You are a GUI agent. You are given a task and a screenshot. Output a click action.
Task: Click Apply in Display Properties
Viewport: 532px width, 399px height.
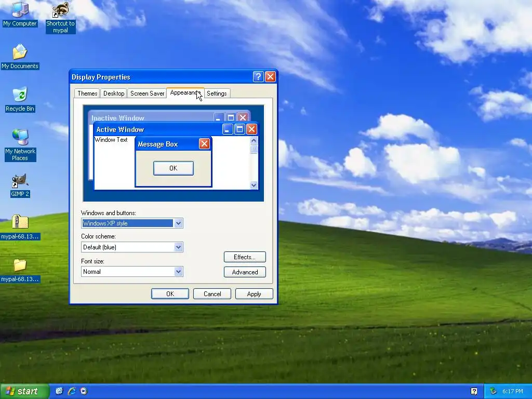tap(254, 294)
